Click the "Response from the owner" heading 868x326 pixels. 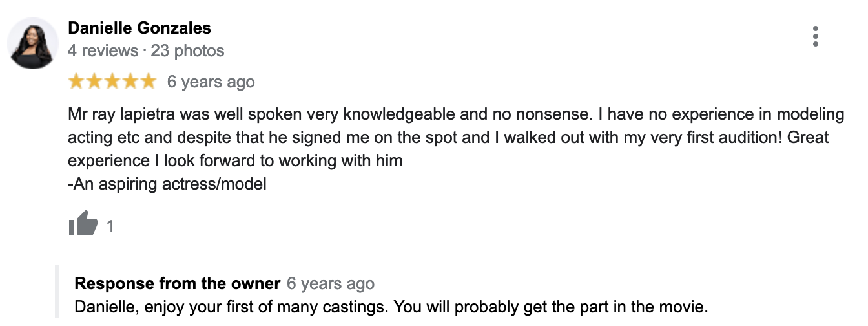[x=178, y=283]
